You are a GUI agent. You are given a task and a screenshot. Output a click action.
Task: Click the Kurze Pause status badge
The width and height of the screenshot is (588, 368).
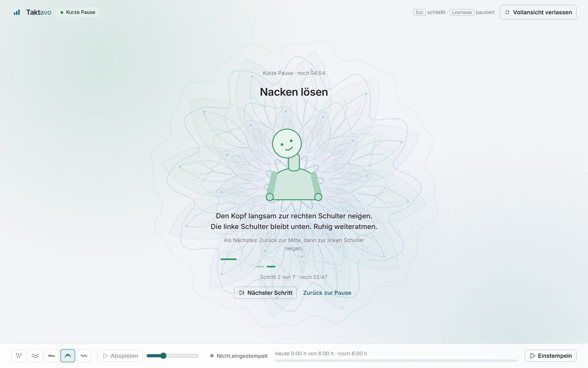[78, 12]
